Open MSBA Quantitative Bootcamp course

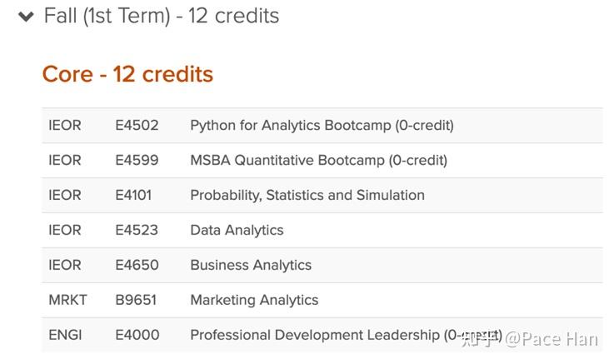[x=319, y=161]
